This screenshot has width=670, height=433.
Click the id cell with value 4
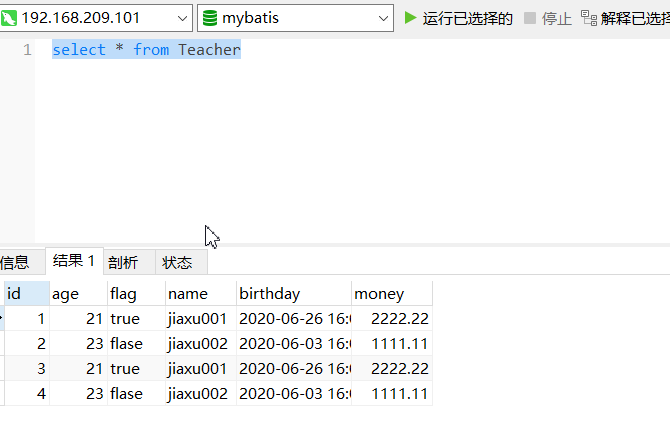pos(27,393)
